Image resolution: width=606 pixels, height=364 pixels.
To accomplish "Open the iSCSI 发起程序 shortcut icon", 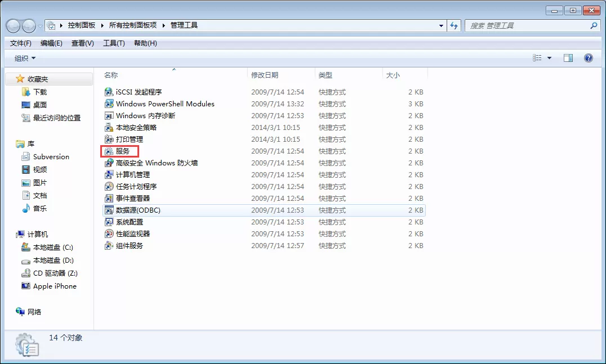I will pos(109,92).
